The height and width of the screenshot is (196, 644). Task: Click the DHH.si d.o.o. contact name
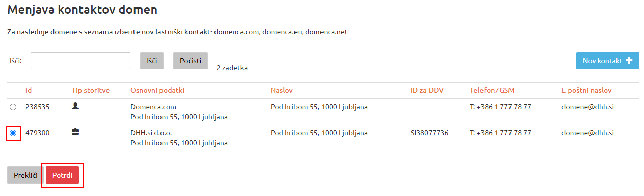151,132
